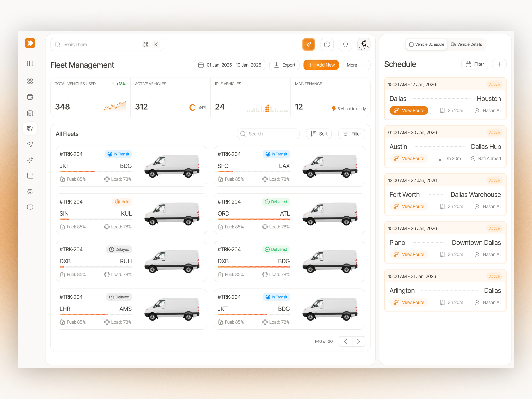Click the Hold status badge on SIN-KUL card
Viewport: 532px width, 399px height.
[122, 202]
